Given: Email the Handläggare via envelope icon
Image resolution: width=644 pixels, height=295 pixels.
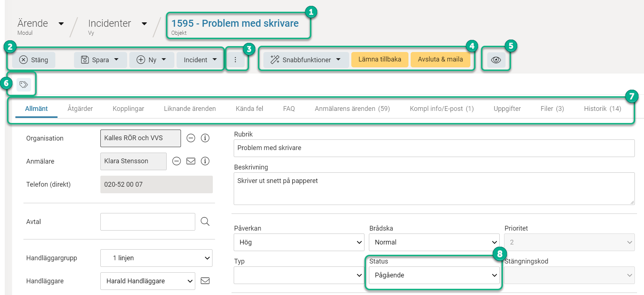Looking at the screenshot, I should [x=205, y=281].
